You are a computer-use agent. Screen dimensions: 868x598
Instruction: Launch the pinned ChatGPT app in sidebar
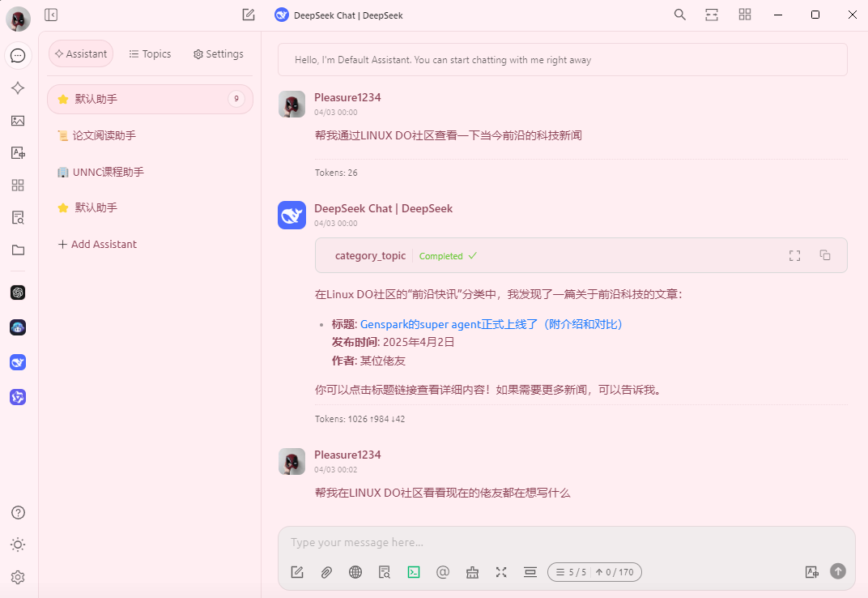click(x=18, y=293)
